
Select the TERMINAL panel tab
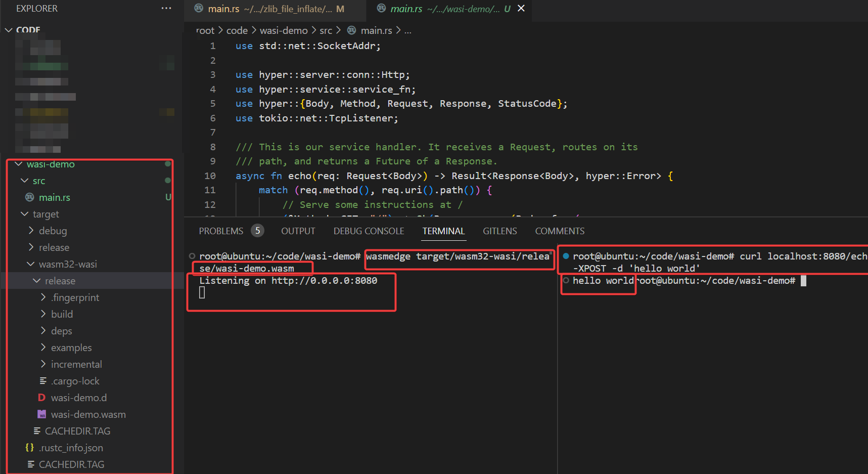click(443, 231)
